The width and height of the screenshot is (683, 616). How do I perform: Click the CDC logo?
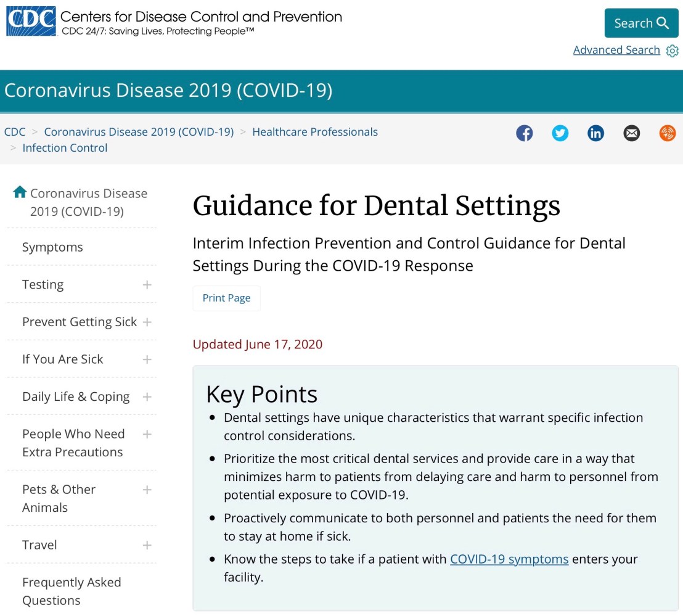point(31,22)
